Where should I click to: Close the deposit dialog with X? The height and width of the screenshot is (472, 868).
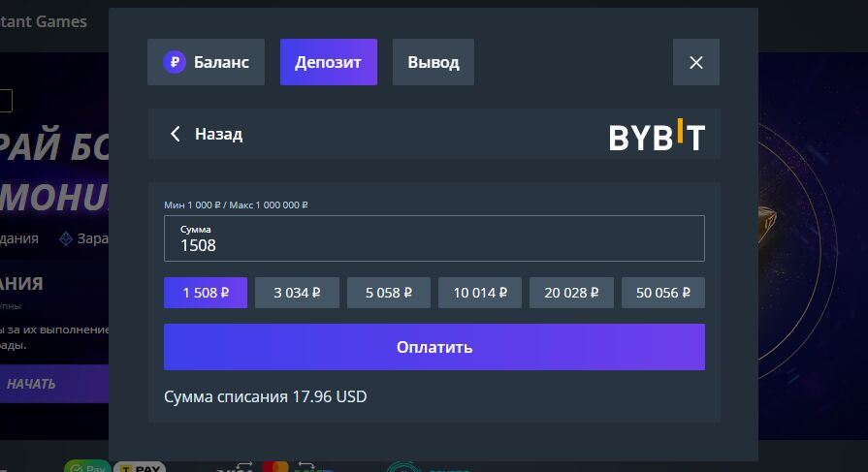tap(695, 62)
